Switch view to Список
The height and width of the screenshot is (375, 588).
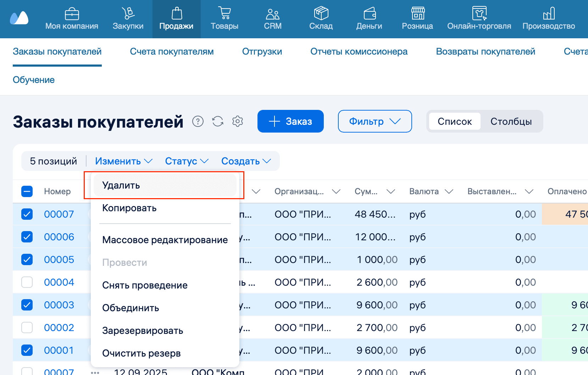tap(455, 121)
